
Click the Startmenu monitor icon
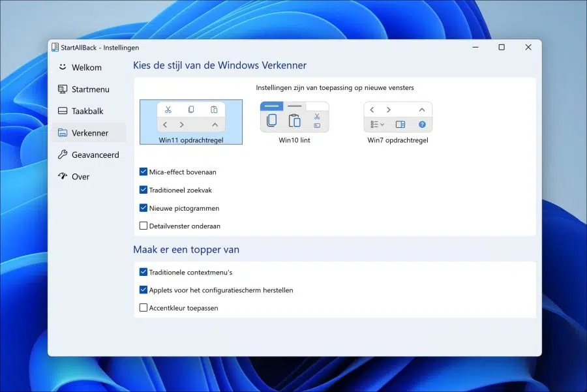click(x=63, y=89)
